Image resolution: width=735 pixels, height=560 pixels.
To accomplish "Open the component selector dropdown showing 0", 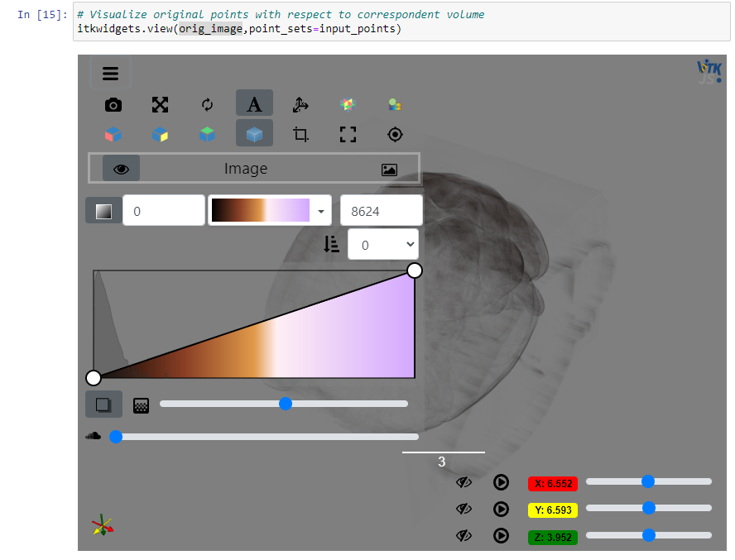I will point(382,243).
